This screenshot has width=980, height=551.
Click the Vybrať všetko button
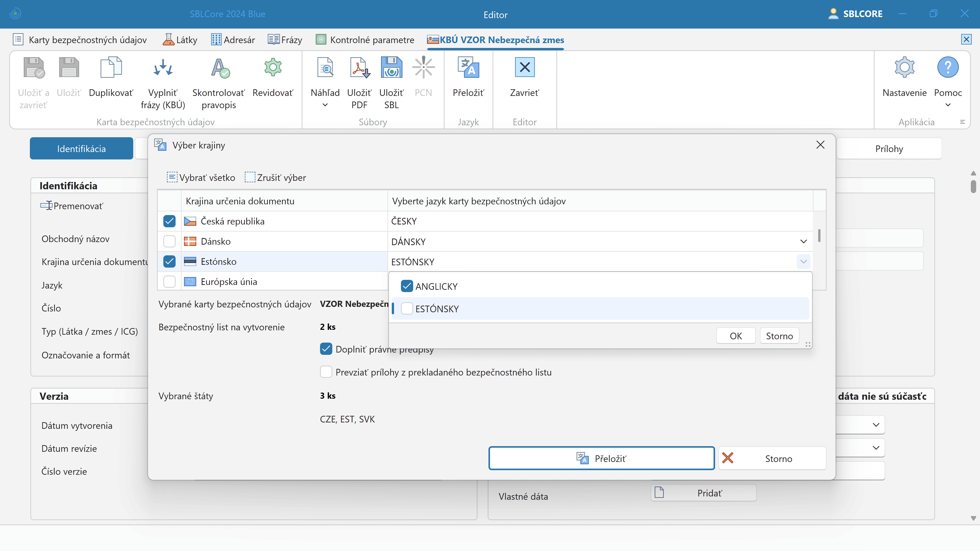[201, 177]
